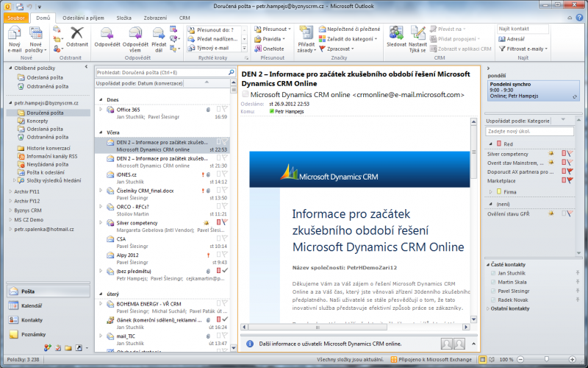Image resolution: width=588 pixels, height=368 pixels.
Task: Mark message as Nepřečtené či přečtené
Action: pyautogui.click(x=349, y=29)
